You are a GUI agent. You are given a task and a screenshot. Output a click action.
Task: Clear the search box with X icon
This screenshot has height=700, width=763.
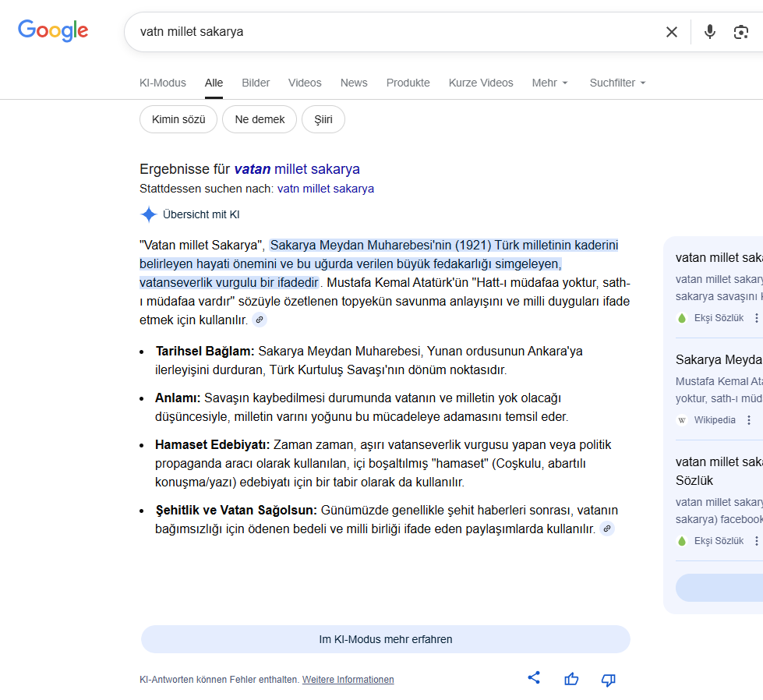[671, 32]
